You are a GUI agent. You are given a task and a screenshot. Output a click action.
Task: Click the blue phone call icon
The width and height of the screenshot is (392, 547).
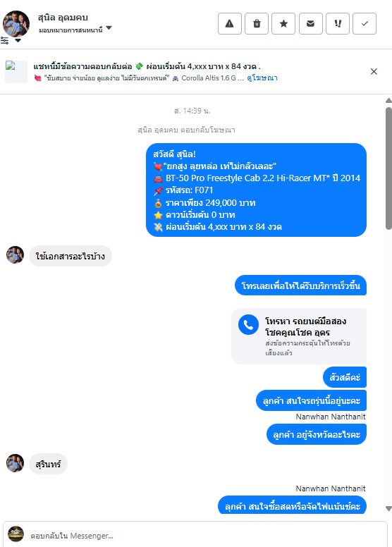248,325
